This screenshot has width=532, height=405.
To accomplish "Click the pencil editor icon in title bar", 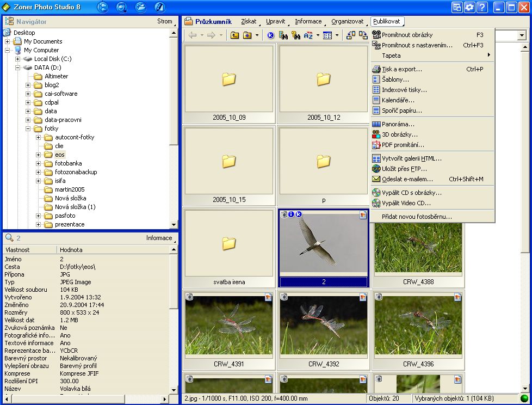I will coord(159,7).
